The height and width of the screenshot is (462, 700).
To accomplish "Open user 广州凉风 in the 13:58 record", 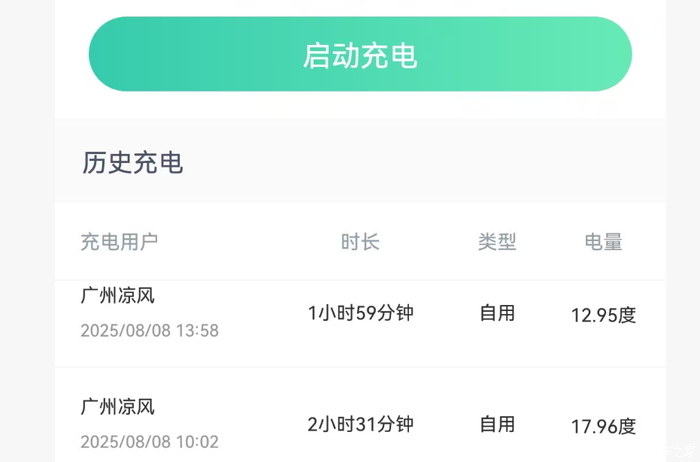I will (x=118, y=296).
